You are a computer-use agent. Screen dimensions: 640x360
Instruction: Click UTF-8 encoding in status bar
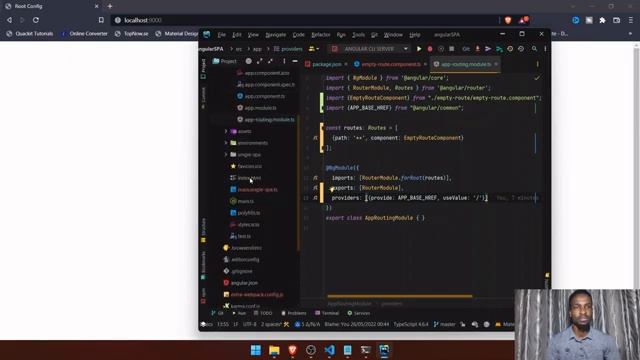249,324
